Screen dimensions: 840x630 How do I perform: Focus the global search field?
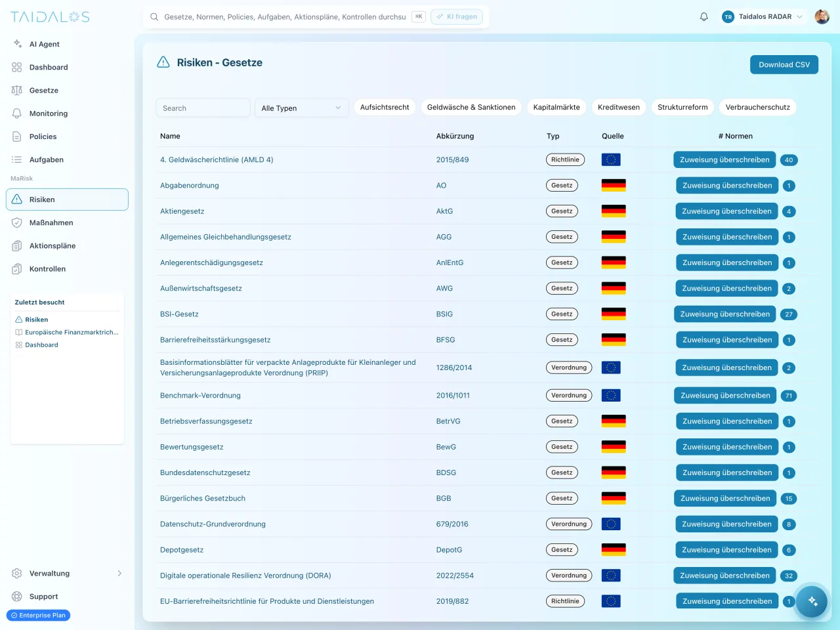pos(285,17)
